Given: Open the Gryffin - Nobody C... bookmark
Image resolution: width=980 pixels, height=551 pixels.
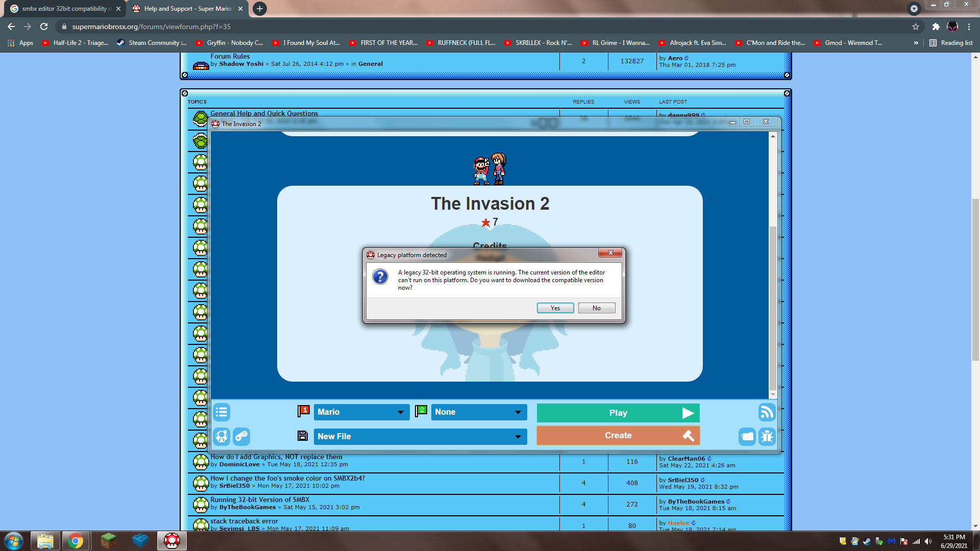Looking at the screenshot, I should coord(229,43).
